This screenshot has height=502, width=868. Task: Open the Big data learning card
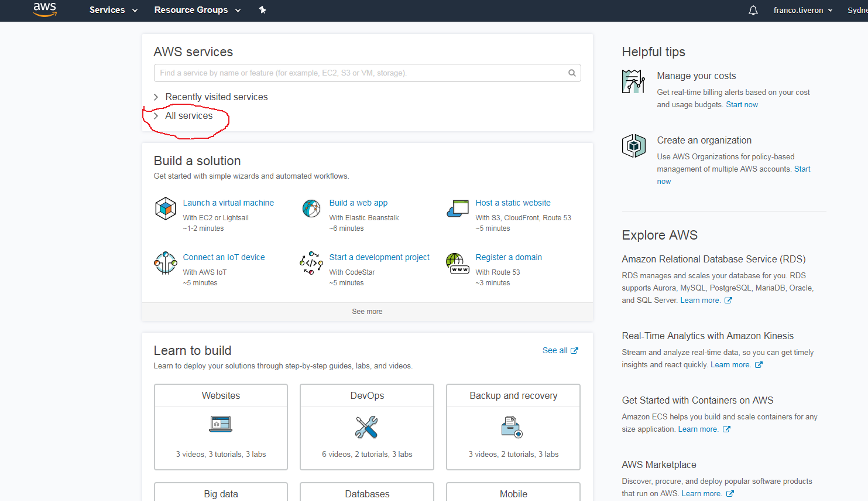click(x=221, y=493)
